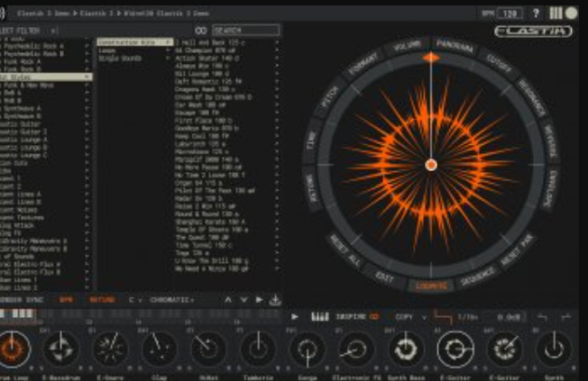
Task: Select the PANORAMA parameter on the wheel
Action: coord(455,47)
